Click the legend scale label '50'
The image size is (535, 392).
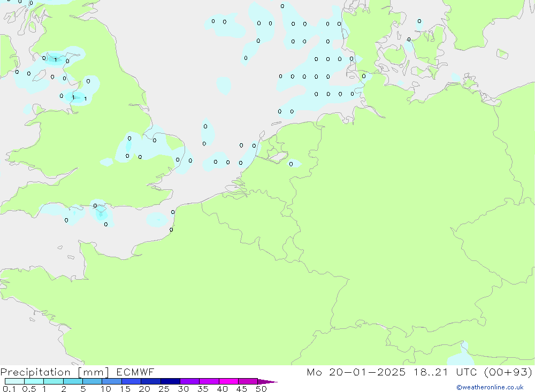coord(262,389)
